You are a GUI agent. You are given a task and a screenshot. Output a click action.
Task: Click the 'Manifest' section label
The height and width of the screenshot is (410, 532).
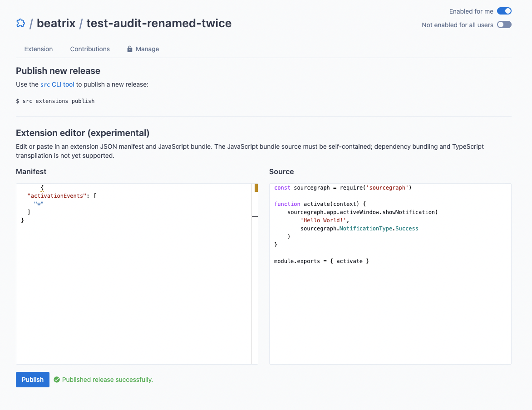coord(31,171)
